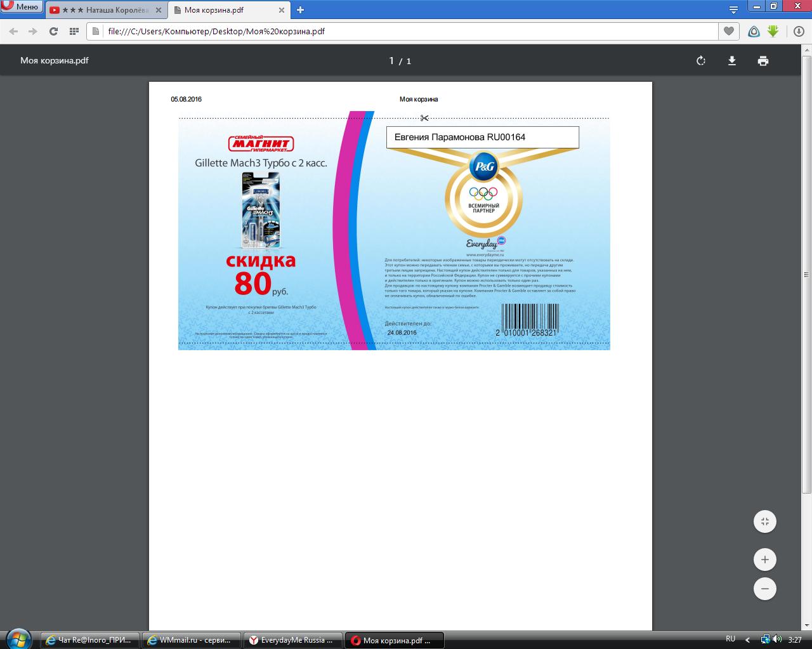
Task: Click the P&G logo on coupon
Action: tap(483, 166)
